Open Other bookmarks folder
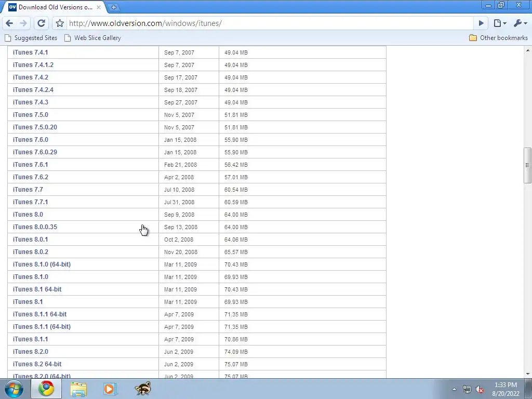Image resolution: width=532 pixels, height=399 pixels. [x=498, y=38]
